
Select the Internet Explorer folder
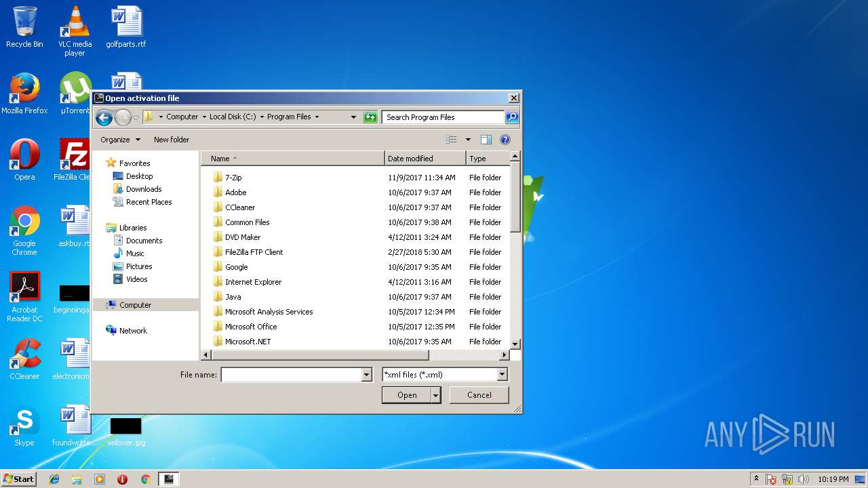pos(253,282)
